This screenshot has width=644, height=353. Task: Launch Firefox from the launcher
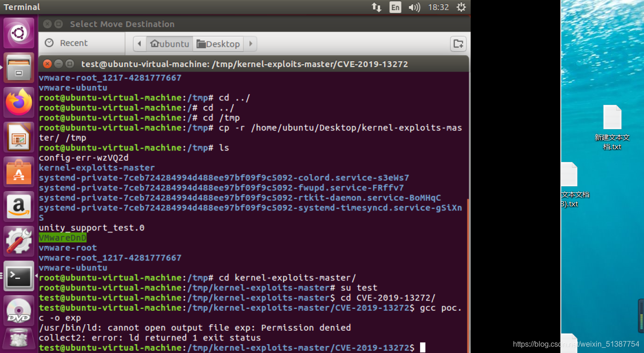coord(19,102)
